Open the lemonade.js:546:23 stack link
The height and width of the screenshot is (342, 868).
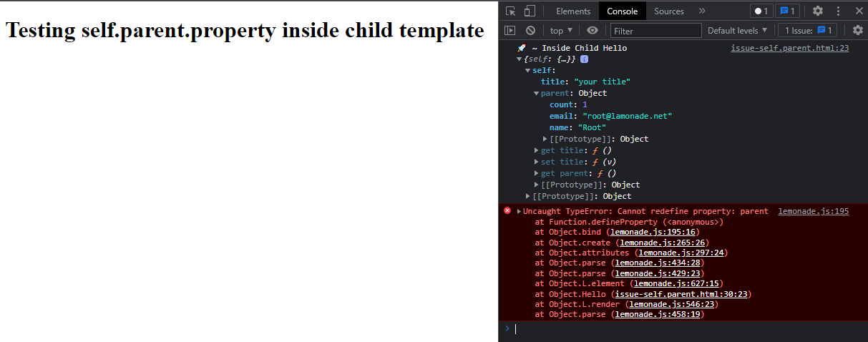pyautogui.click(x=671, y=304)
